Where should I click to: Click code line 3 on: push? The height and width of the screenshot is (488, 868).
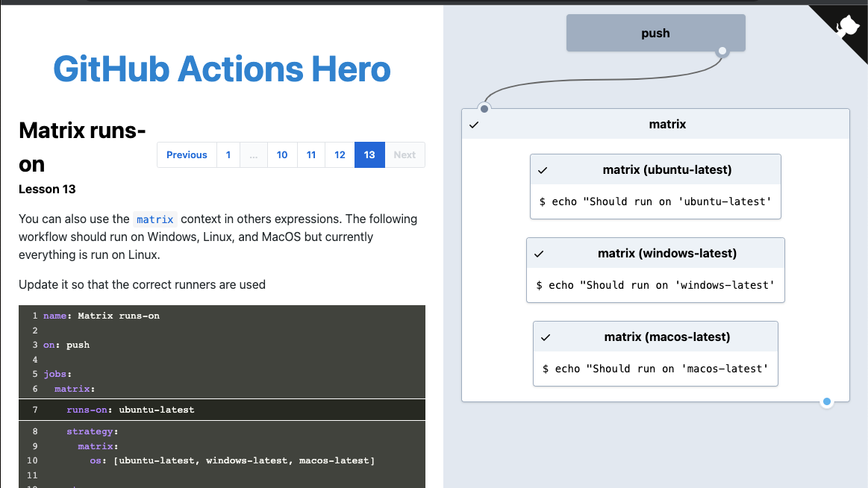point(66,345)
